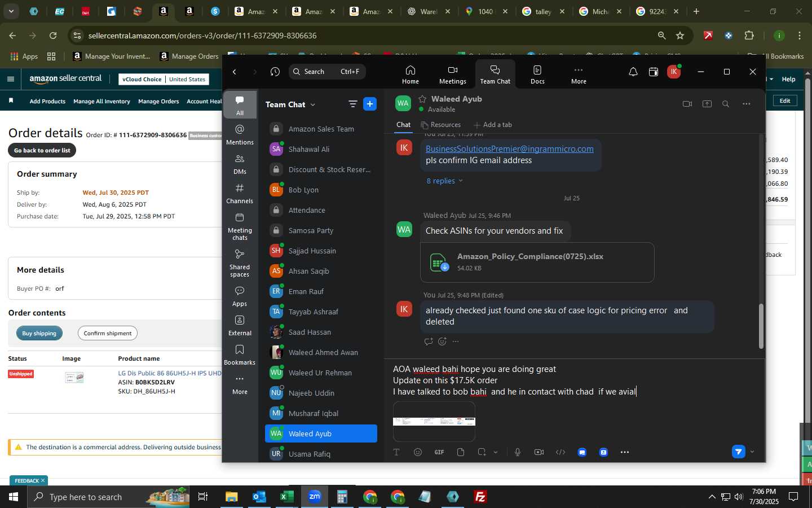
Task: Open Shared spaces in sidebar
Action: pos(240,263)
